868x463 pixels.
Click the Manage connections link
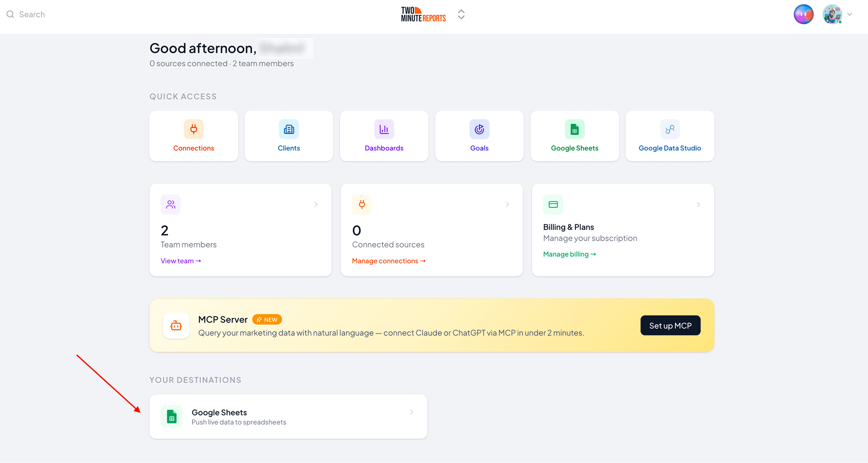click(389, 261)
